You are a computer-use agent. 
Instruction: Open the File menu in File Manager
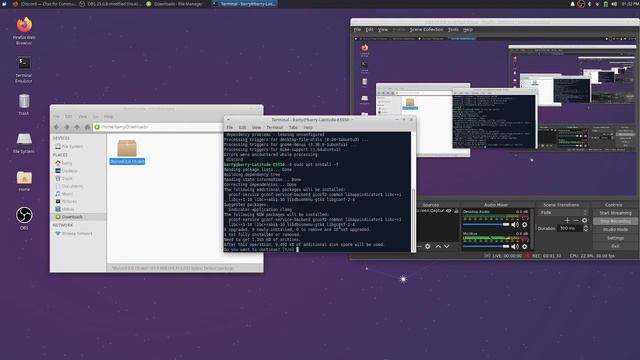[x=56, y=117]
